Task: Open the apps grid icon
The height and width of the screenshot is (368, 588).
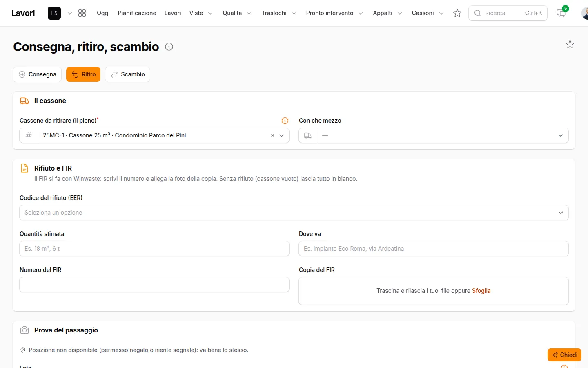Action: pyautogui.click(x=82, y=13)
